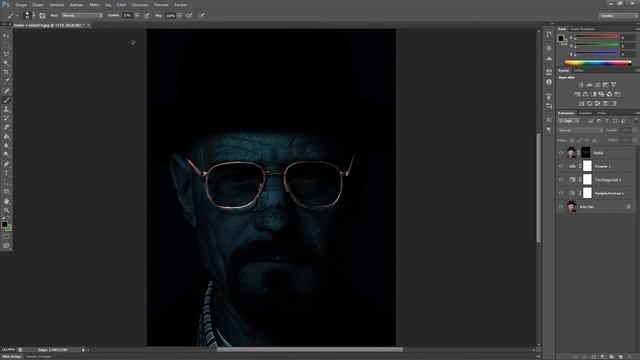The height and width of the screenshot is (360, 640).
Task: Select the Lasso tool
Action: tap(6, 54)
